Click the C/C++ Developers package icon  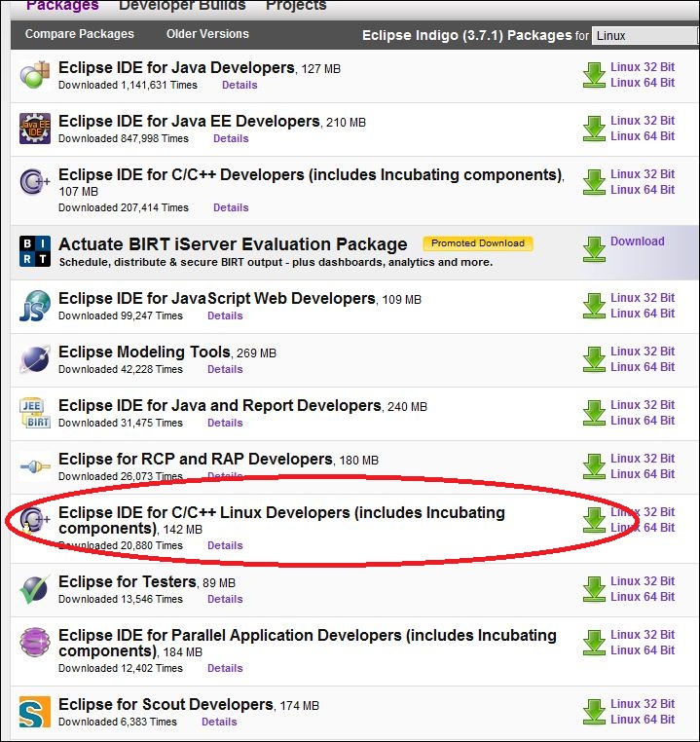tap(35, 182)
